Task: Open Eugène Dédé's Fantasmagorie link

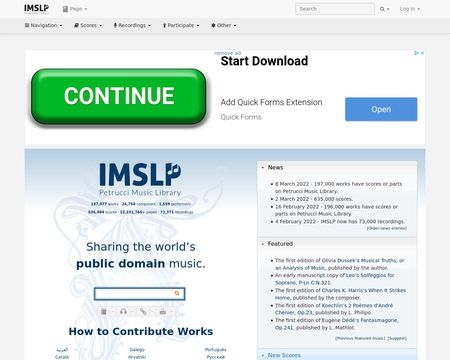Action: point(337,324)
